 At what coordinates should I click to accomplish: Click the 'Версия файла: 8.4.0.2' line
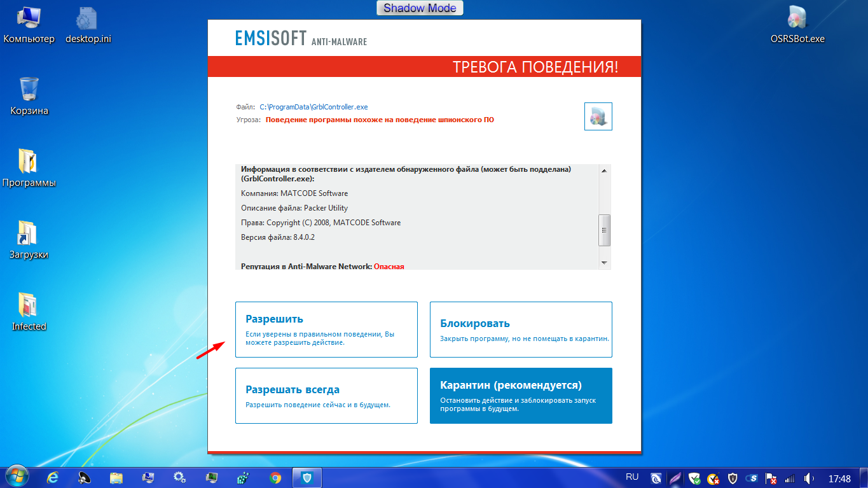click(x=278, y=237)
